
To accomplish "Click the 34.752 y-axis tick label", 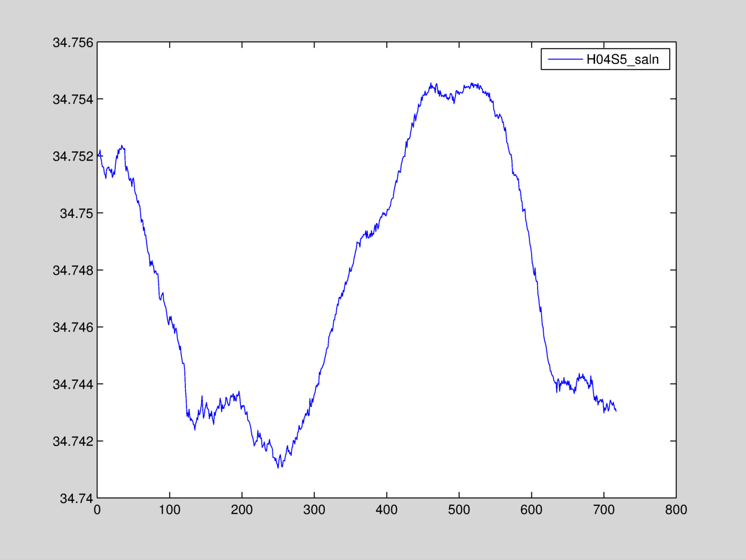I will pyautogui.click(x=73, y=157).
